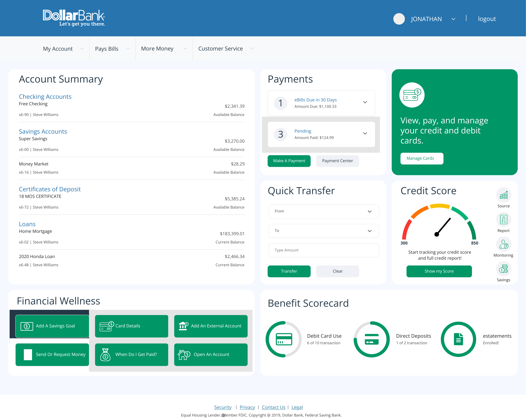Click the estatements document icon
The image size is (526, 420).
(x=458, y=339)
